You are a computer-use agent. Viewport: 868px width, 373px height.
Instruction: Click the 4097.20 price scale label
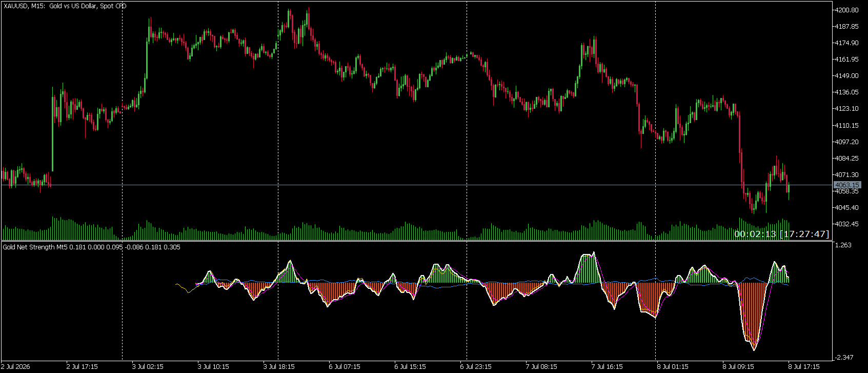[x=846, y=142]
